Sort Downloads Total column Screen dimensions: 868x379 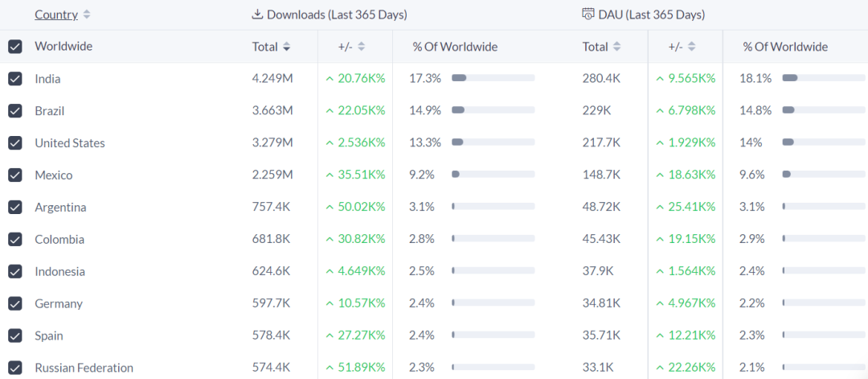point(287,47)
